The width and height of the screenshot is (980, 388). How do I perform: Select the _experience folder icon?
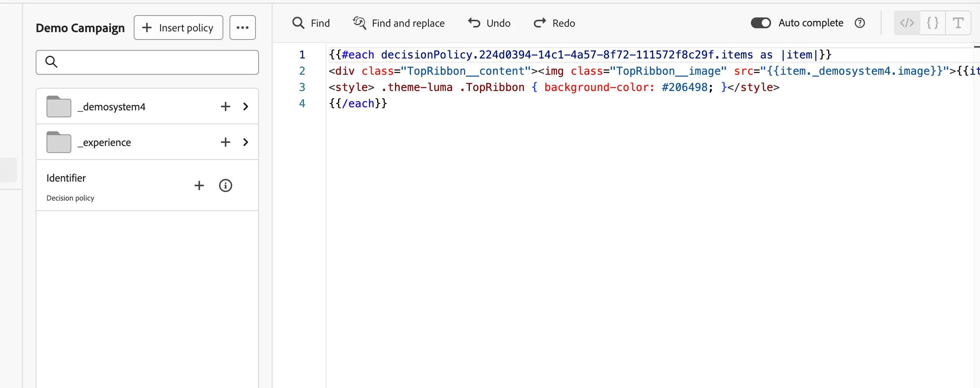(x=59, y=142)
